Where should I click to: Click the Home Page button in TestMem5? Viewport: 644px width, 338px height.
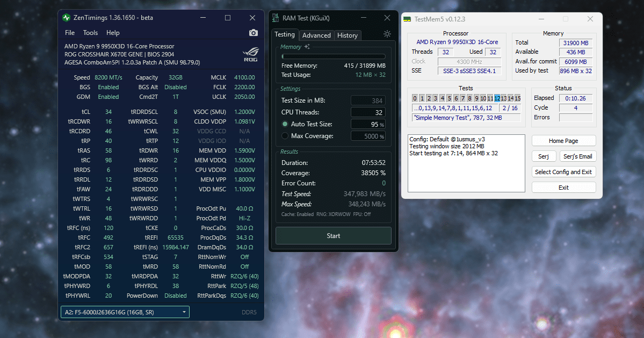click(x=563, y=141)
